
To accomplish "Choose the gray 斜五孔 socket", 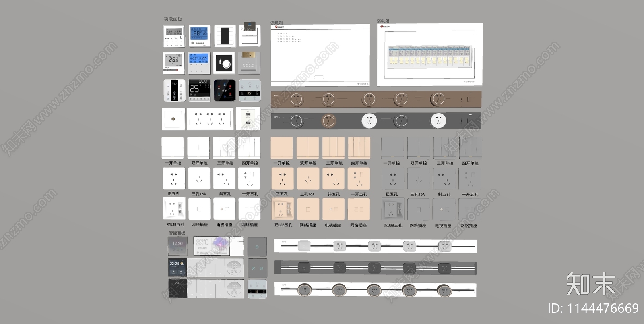I will (x=444, y=179).
